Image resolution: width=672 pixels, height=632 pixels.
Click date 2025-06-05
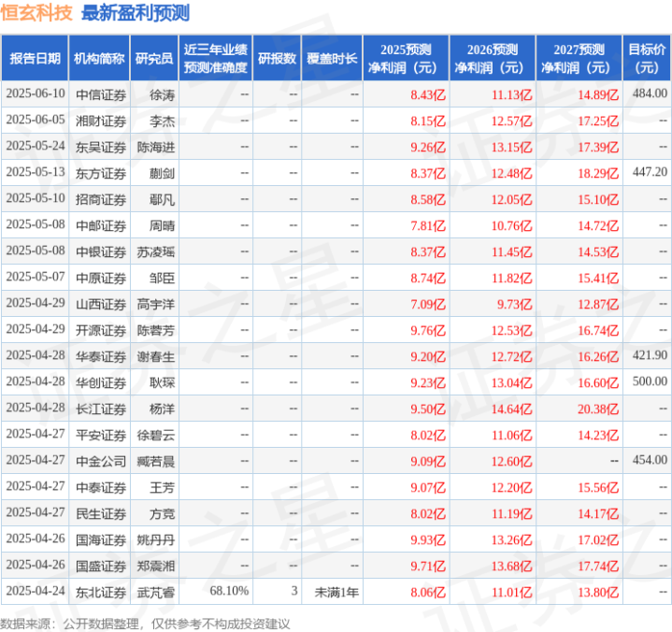[x=36, y=120]
